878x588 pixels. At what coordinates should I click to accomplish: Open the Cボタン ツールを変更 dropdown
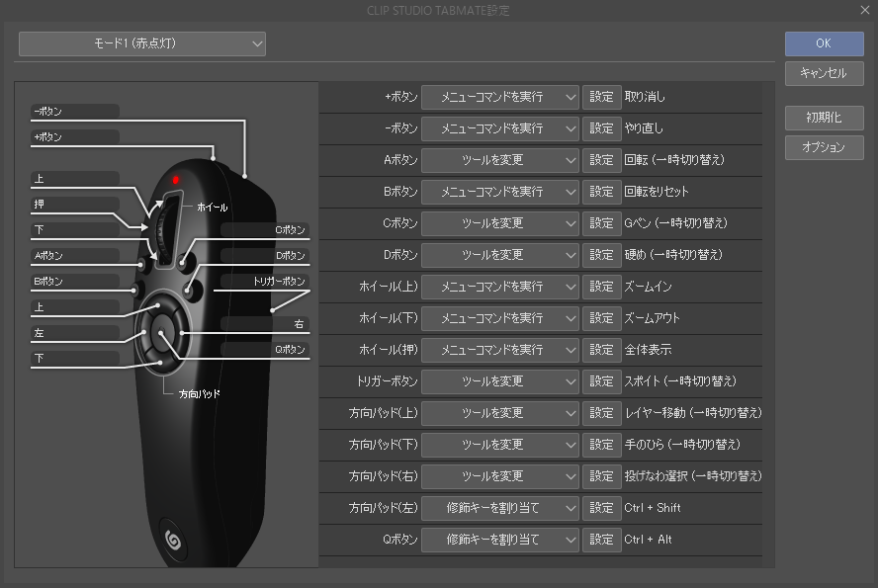(x=499, y=223)
